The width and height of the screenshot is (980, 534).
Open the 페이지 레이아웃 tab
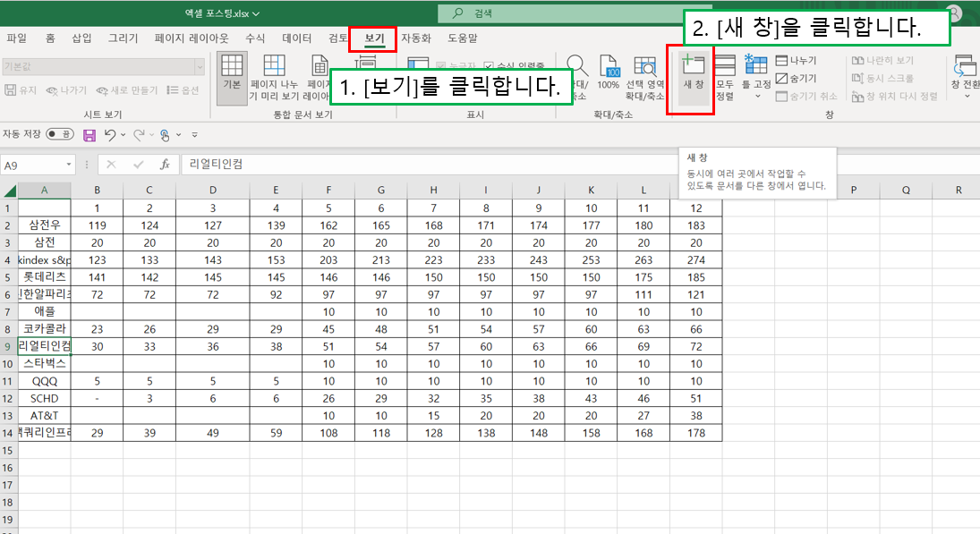(x=192, y=38)
